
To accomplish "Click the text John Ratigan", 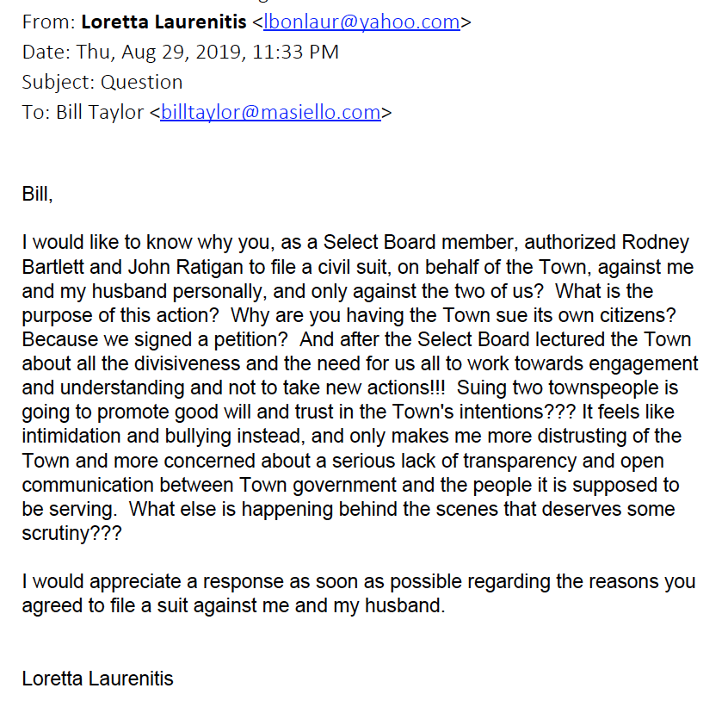I will [x=186, y=267].
